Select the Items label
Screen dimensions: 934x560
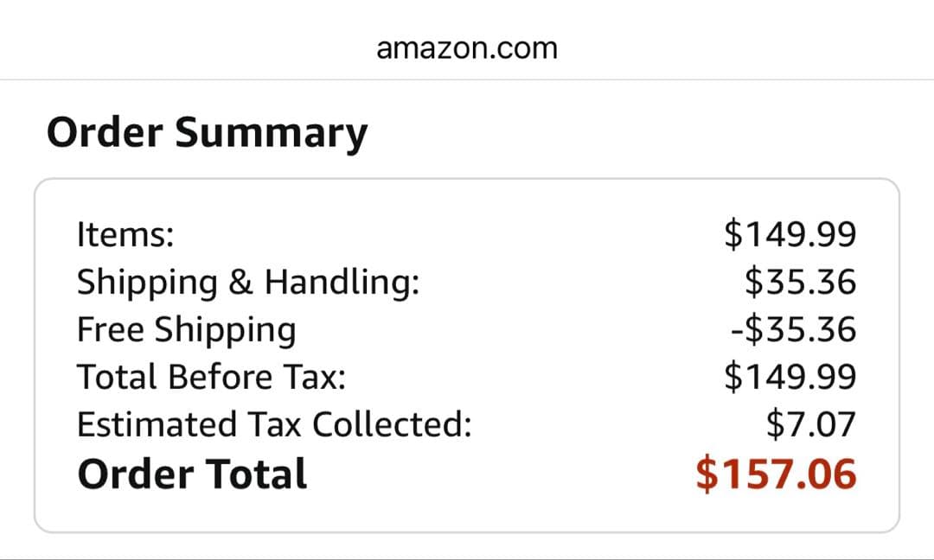click(x=125, y=234)
